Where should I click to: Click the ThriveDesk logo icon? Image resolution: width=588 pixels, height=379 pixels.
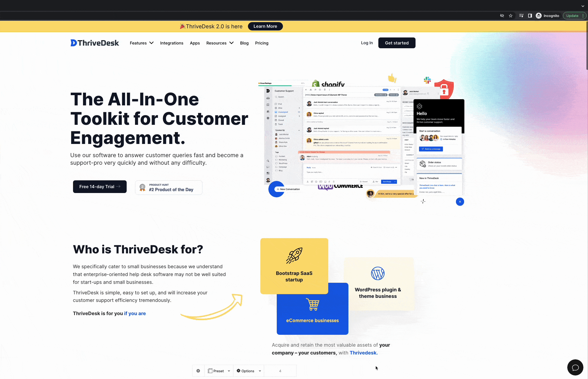73,43
